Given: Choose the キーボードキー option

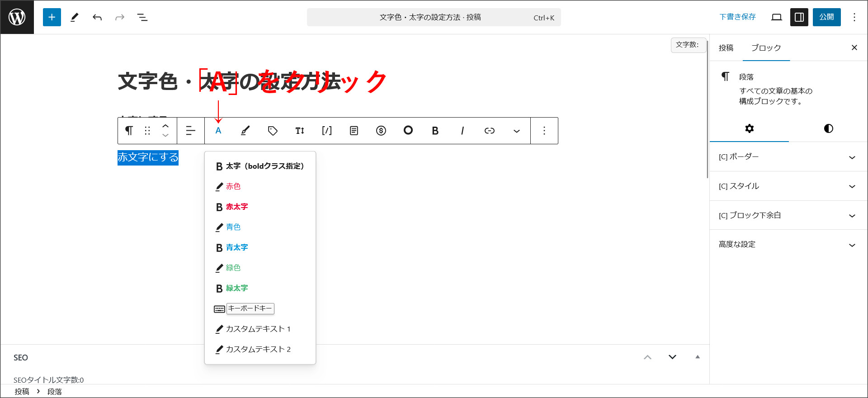Looking at the screenshot, I should pyautogui.click(x=260, y=308).
